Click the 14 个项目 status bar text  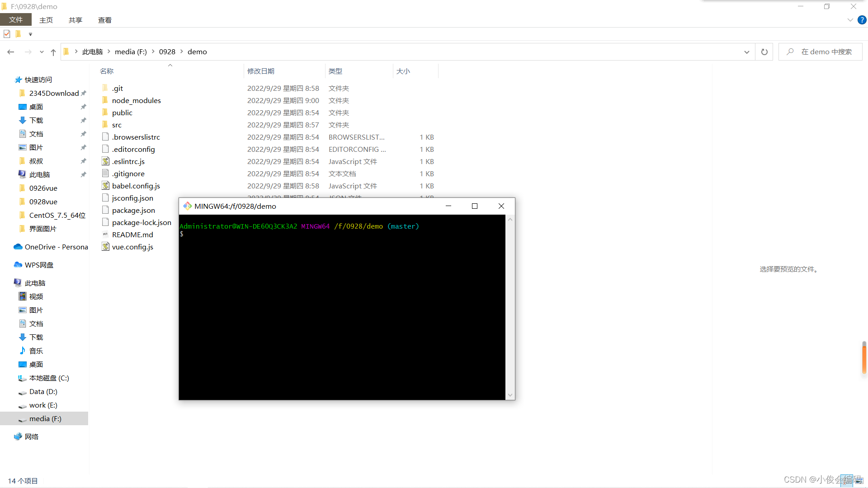[x=23, y=481]
